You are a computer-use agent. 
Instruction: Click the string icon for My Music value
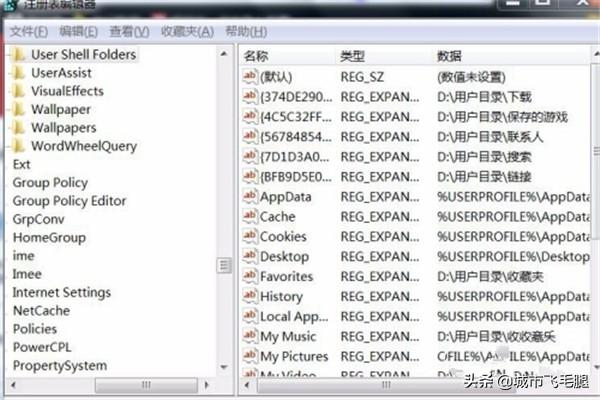[x=249, y=336]
